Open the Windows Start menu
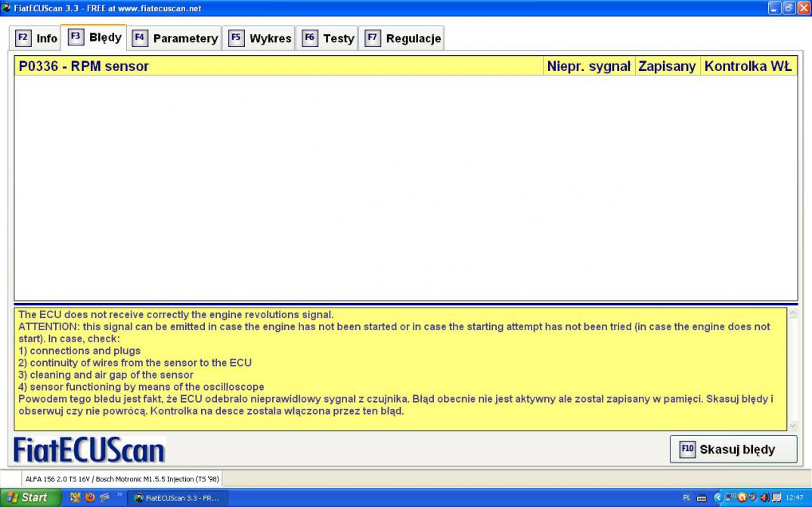This screenshot has width=812, height=507. tap(30, 498)
